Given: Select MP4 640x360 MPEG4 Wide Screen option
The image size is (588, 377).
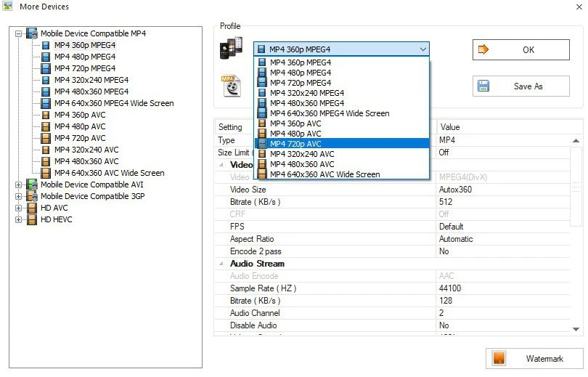Looking at the screenshot, I should [329, 113].
